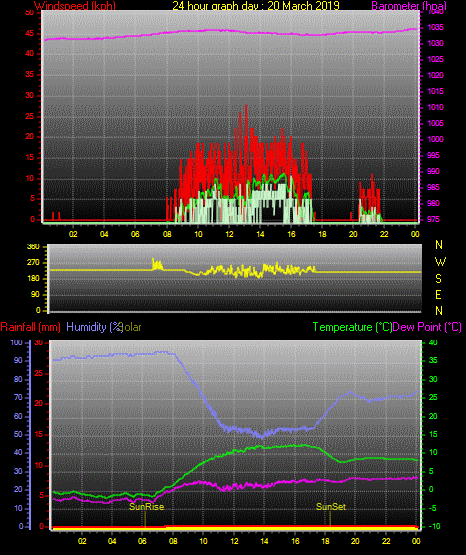This screenshot has height=555, width=466.
Task: Click the Temperature (°C) legend label
Action: (352, 327)
